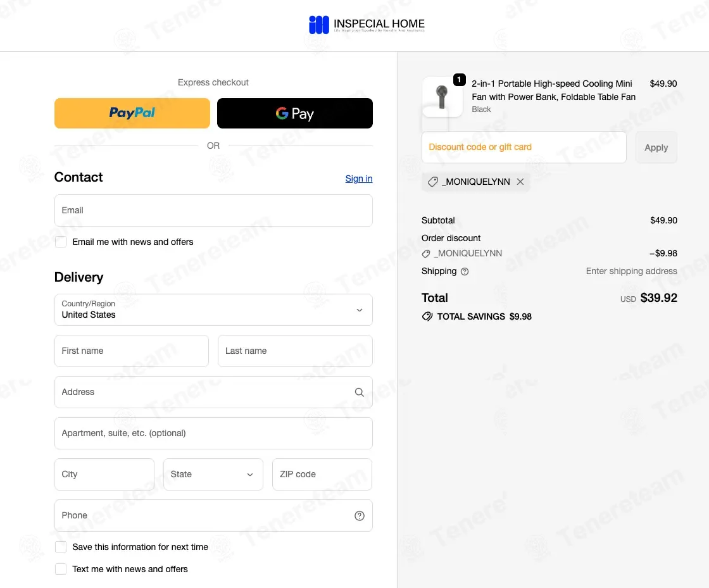Click the Subtotal label
This screenshot has height=588, width=709.
(x=438, y=220)
